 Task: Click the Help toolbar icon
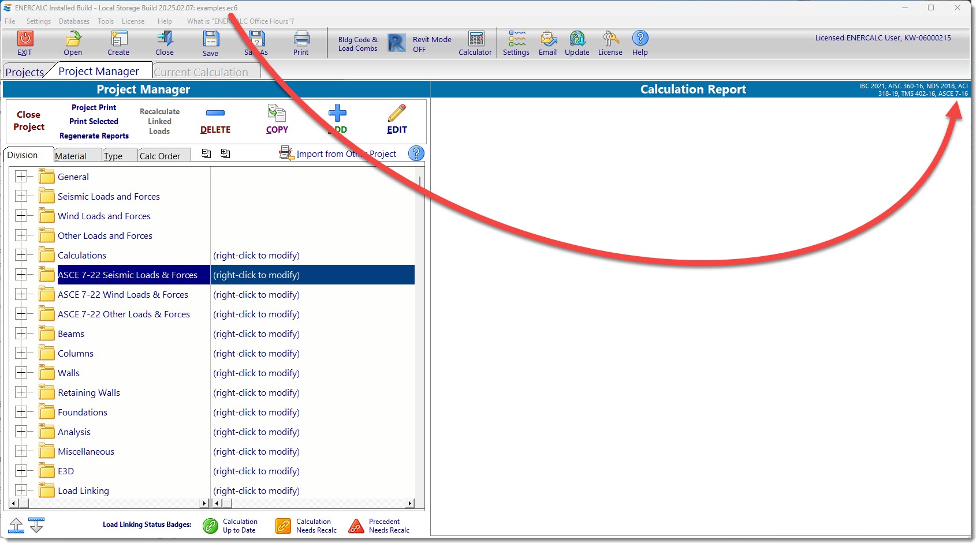(x=640, y=39)
